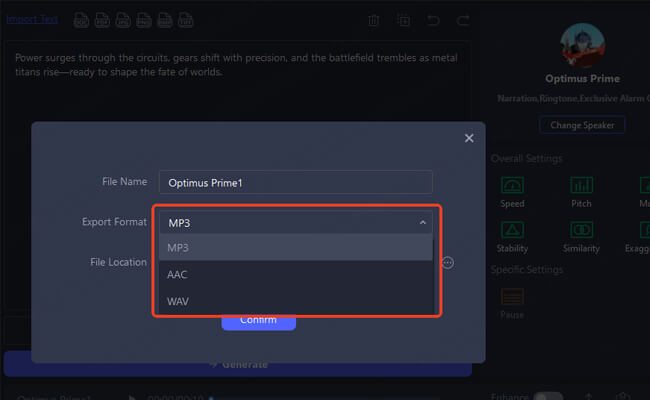The height and width of the screenshot is (400, 650).
Task: Insert a Pause with the Pause icon
Action: pyautogui.click(x=512, y=297)
